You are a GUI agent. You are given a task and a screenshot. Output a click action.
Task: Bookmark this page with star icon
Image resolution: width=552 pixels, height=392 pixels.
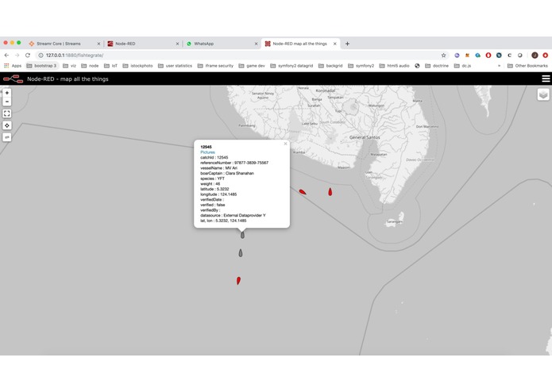tap(443, 56)
